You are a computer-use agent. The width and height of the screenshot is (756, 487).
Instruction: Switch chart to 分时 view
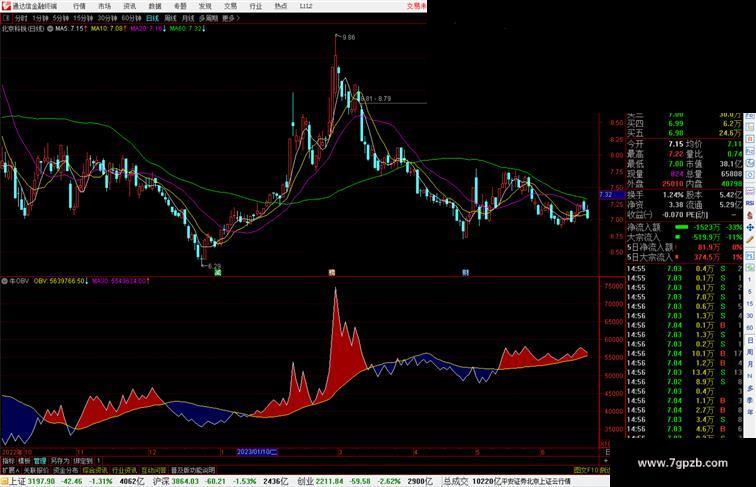coord(21,18)
